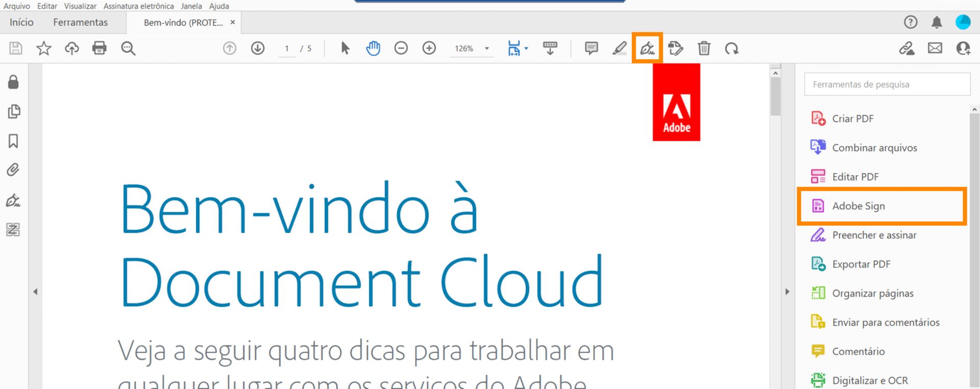Open the security lock panel
Viewport: 980px width, 389px height.
pyautogui.click(x=13, y=82)
